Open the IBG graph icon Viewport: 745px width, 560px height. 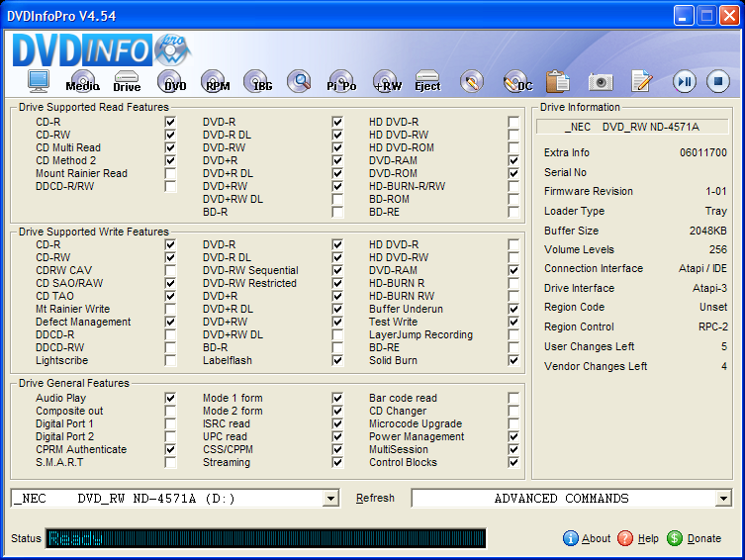tap(258, 81)
